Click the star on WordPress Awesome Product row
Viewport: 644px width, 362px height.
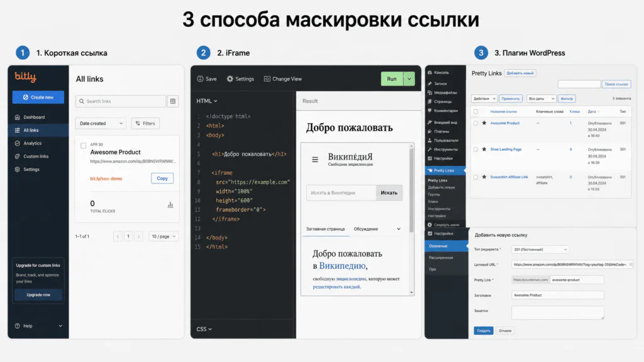click(x=484, y=123)
